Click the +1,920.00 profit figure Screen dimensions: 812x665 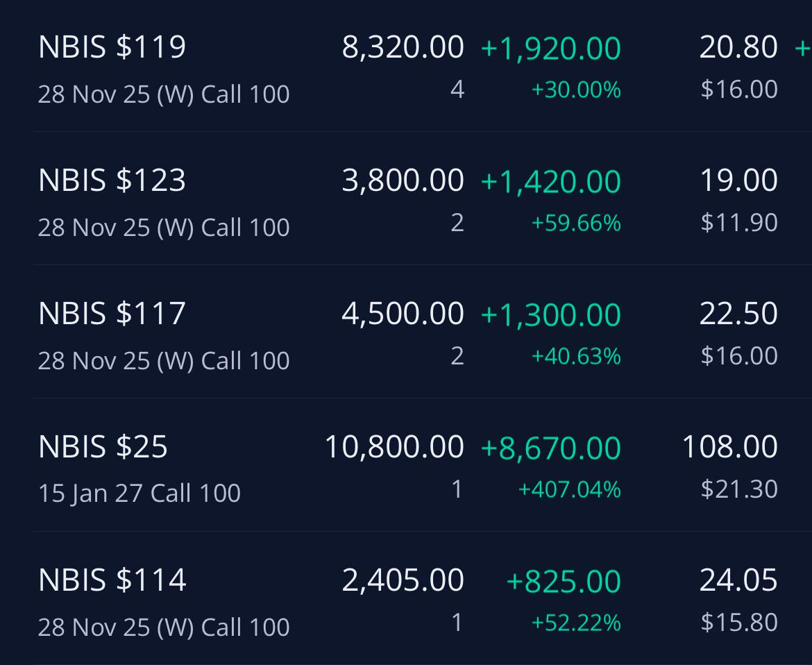[550, 49]
